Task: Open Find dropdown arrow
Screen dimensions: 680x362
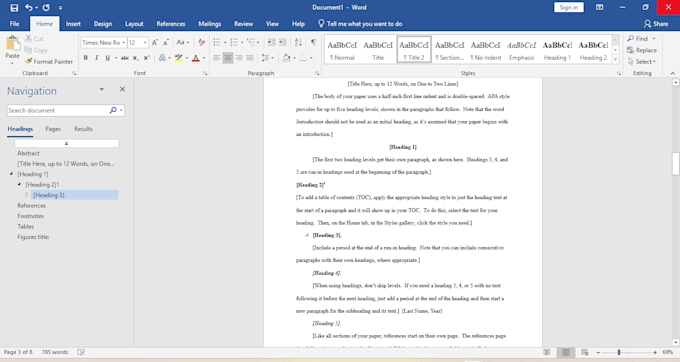Action: point(654,39)
